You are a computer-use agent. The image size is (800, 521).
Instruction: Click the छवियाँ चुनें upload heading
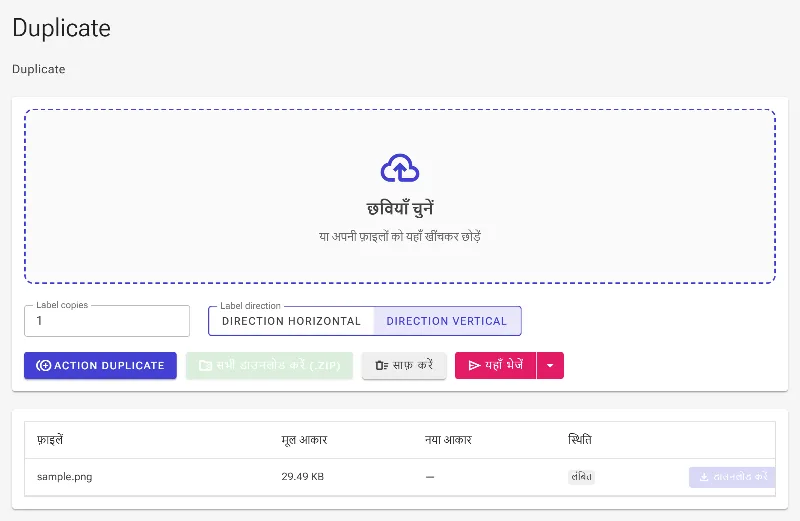click(x=400, y=208)
